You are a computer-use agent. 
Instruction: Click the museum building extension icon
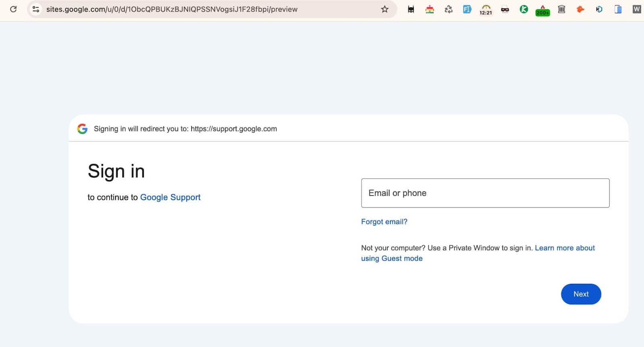click(x=561, y=9)
